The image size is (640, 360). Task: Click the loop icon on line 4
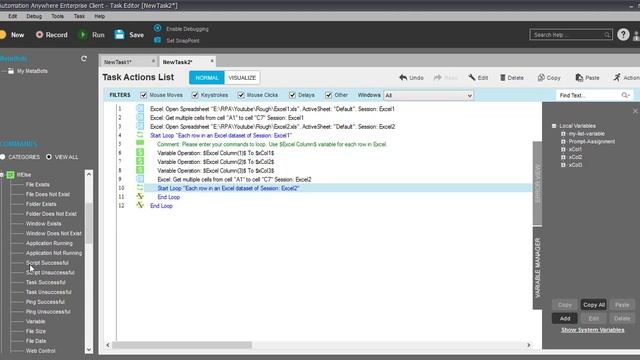140,135
